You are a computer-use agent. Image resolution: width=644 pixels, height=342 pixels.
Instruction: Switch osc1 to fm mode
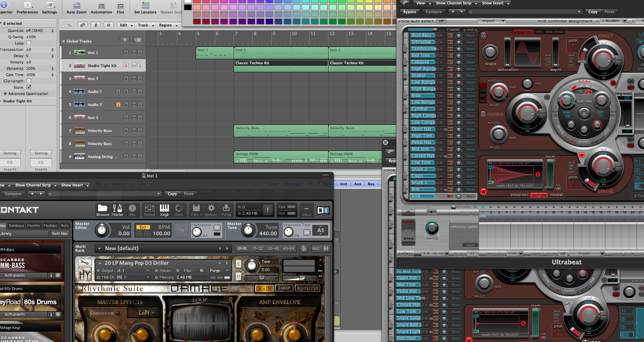[538, 32]
